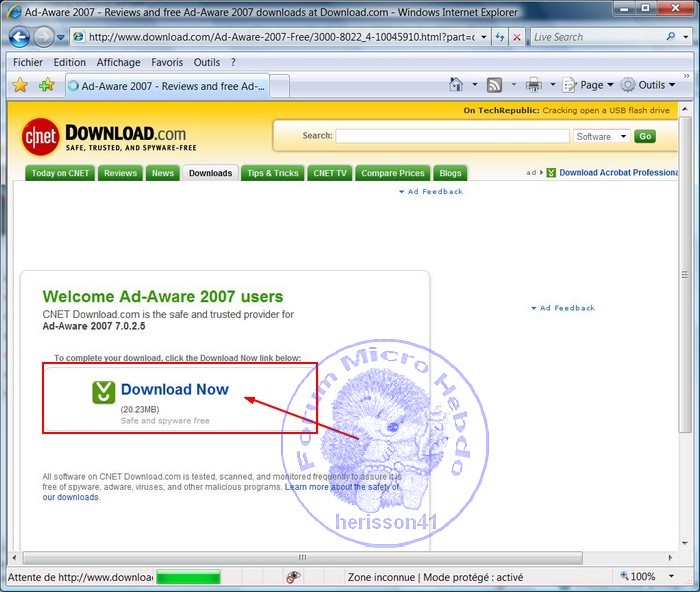
Task: Click the green Go search button
Action: [x=645, y=136]
